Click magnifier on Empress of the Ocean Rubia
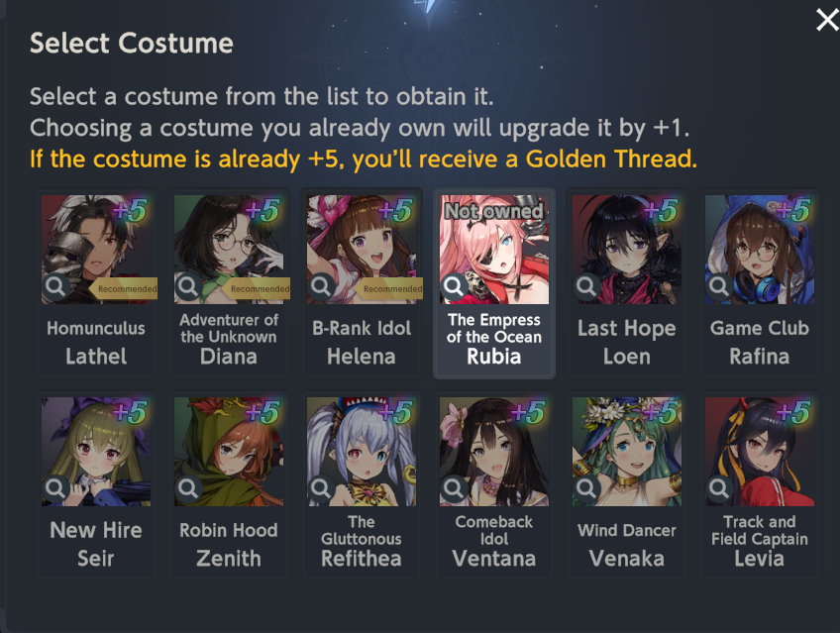840x633 pixels. 454,286
